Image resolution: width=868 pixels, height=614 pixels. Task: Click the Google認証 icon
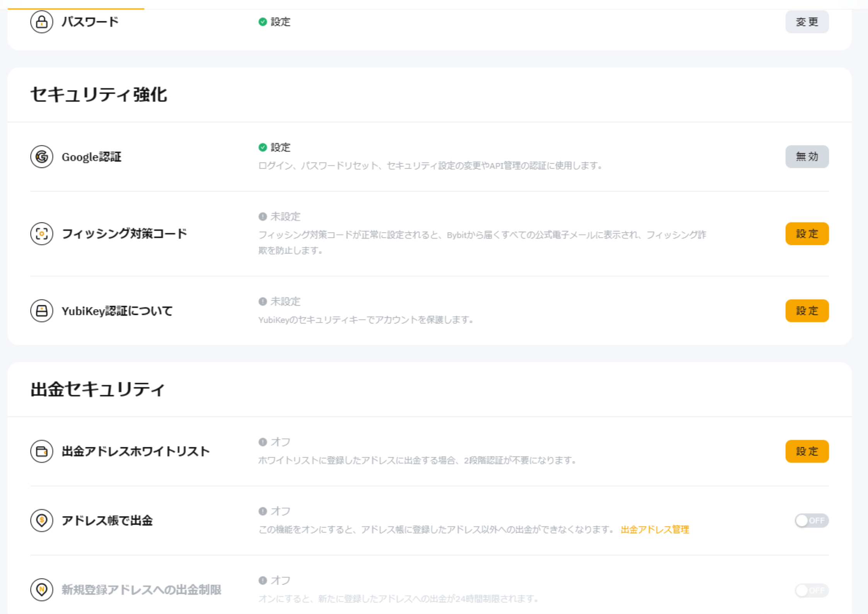pos(41,157)
